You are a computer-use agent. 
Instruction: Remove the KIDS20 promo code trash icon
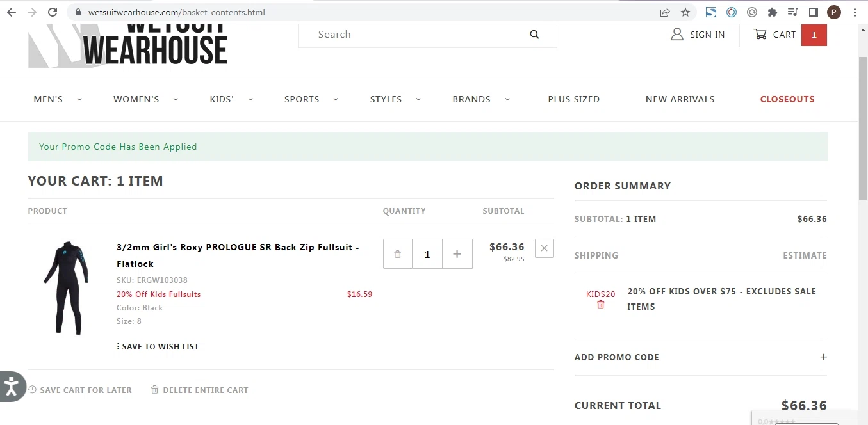(600, 305)
